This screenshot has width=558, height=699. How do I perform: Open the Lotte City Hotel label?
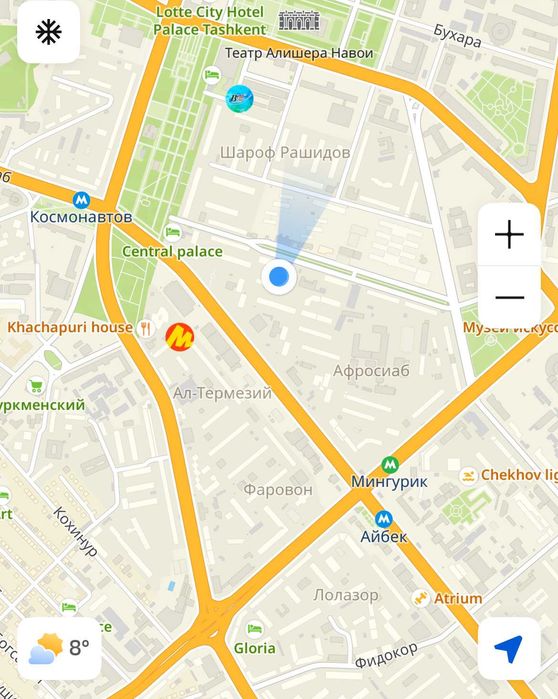(209, 21)
